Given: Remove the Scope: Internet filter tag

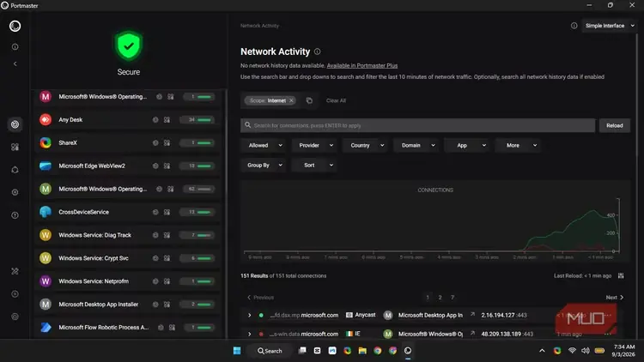Looking at the screenshot, I should (291, 100).
